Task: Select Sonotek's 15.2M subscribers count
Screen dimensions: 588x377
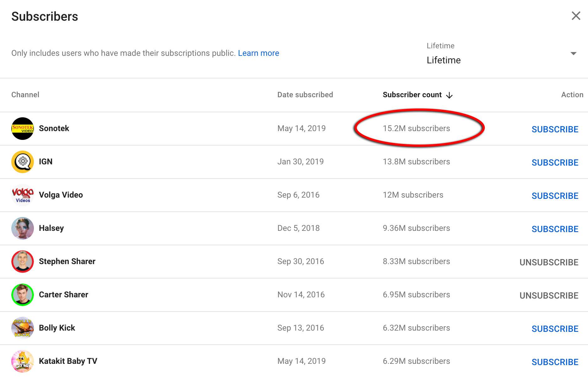Action: tap(416, 128)
